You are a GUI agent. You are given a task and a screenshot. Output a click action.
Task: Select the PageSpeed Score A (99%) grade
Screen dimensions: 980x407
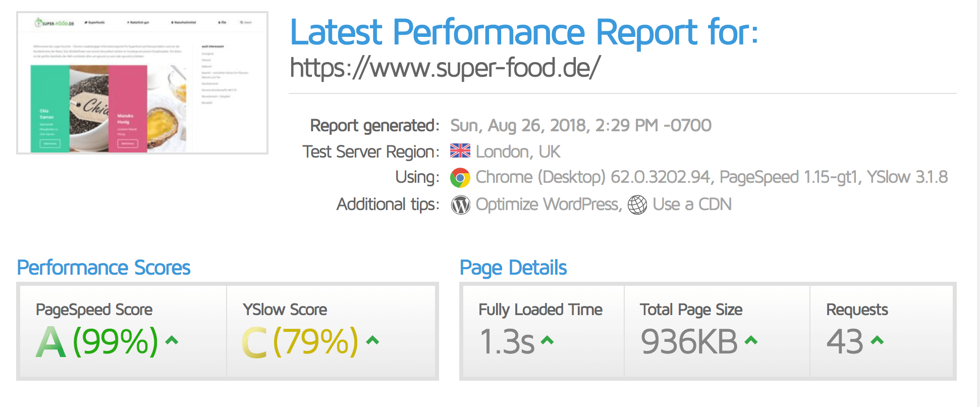(97, 342)
